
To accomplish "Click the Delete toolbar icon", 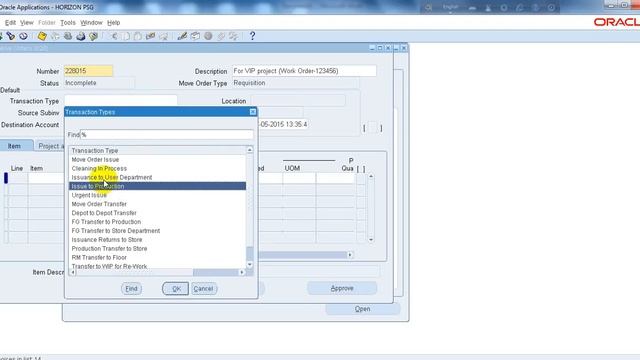I will (164, 36).
